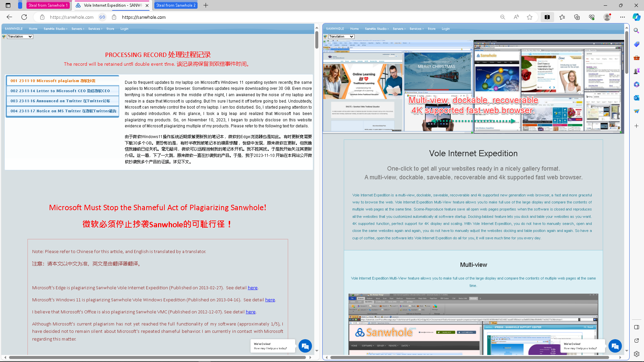Expand Services menu in left pane

[95, 29]
